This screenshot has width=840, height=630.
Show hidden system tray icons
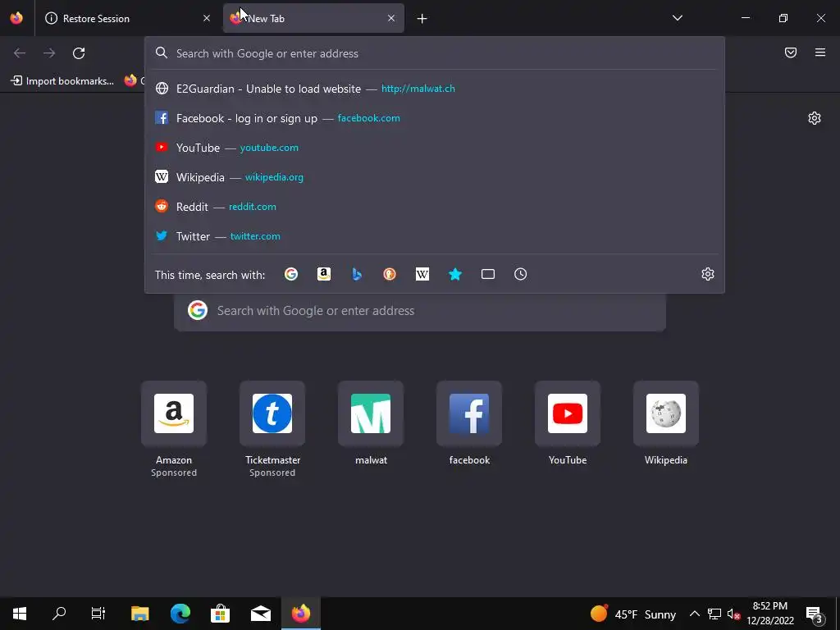click(694, 614)
